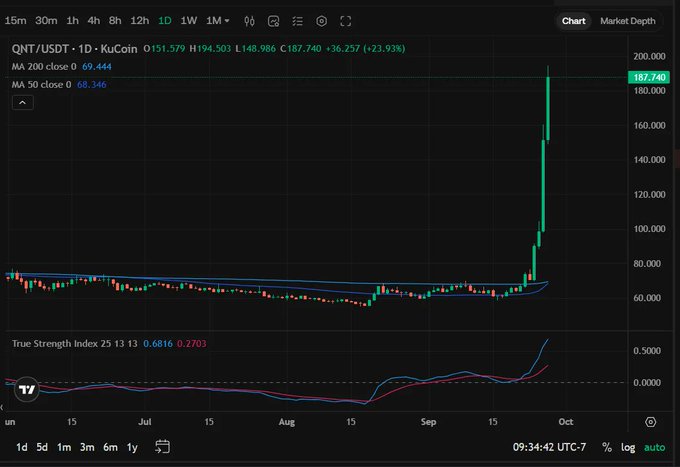The image size is (680, 467).
Task: Open the chart settings hexagon icon
Action: coord(321,21)
